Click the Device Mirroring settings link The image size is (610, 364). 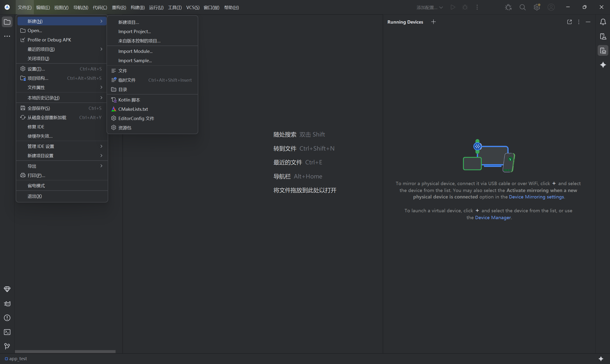[536, 197]
